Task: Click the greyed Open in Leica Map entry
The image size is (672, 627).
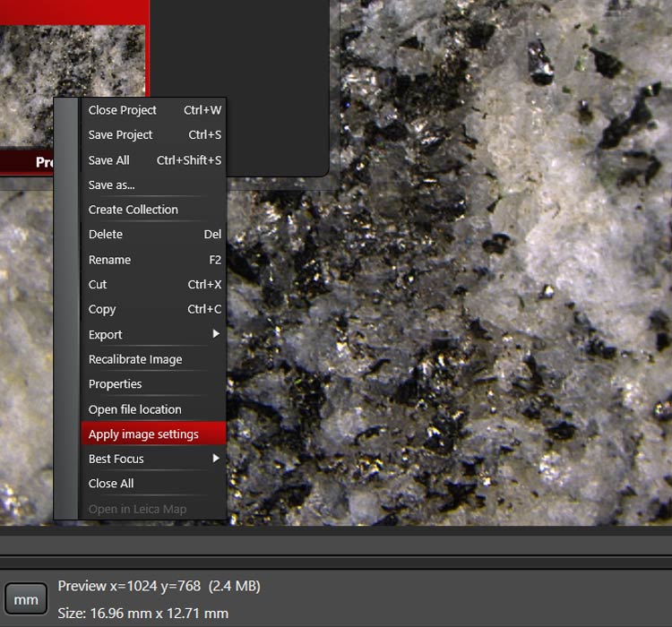Action: click(137, 509)
